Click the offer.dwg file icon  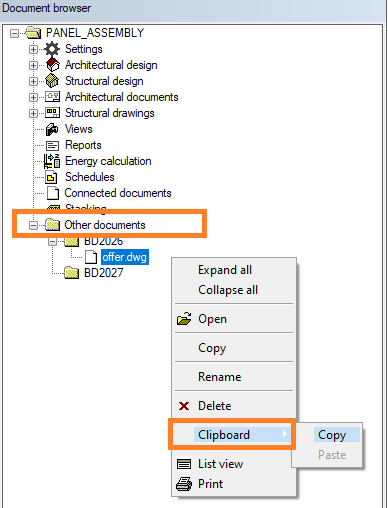coord(91,257)
